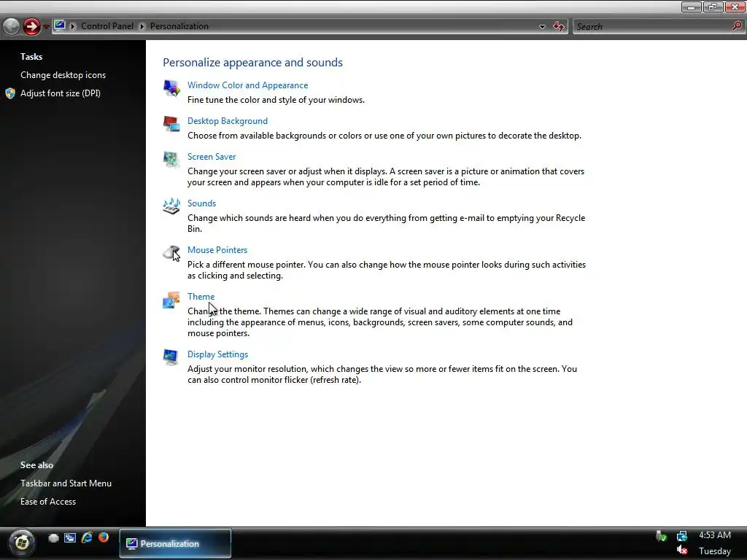
Task: Click the muted volume tray icon
Action: pos(682,551)
